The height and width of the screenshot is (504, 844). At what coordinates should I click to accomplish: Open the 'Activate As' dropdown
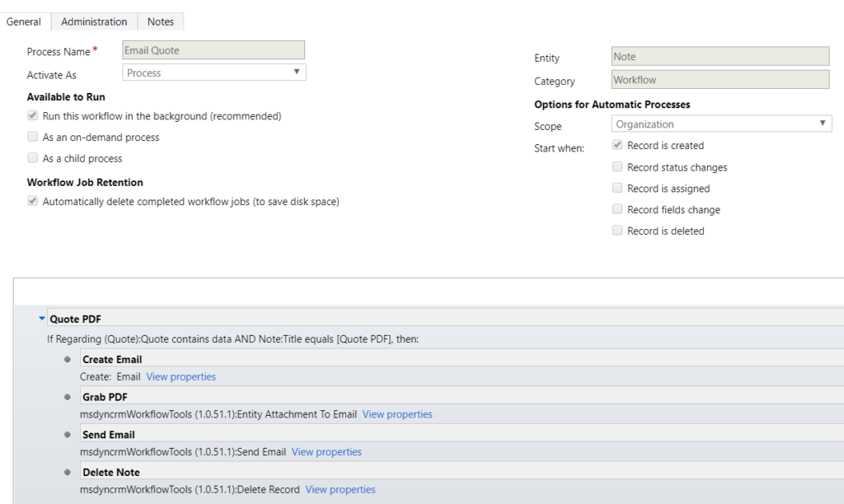(x=296, y=72)
